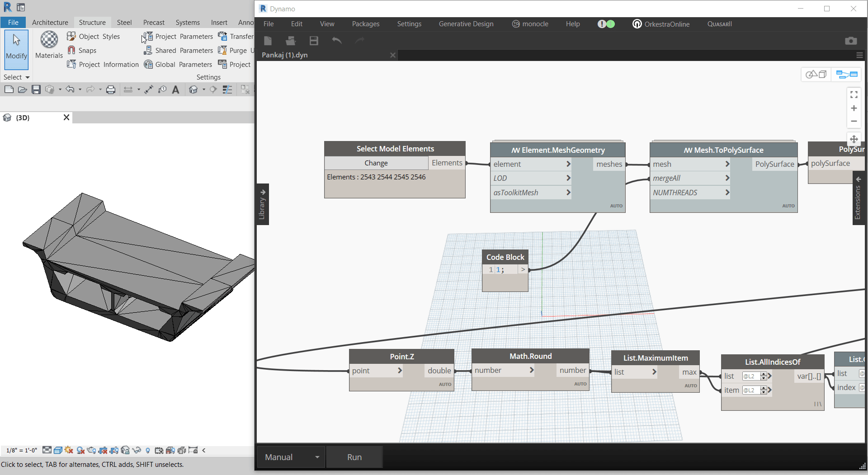Click Revit quick access Open folder icon
Image resolution: width=868 pixels, height=475 pixels.
click(x=22, y=89)
